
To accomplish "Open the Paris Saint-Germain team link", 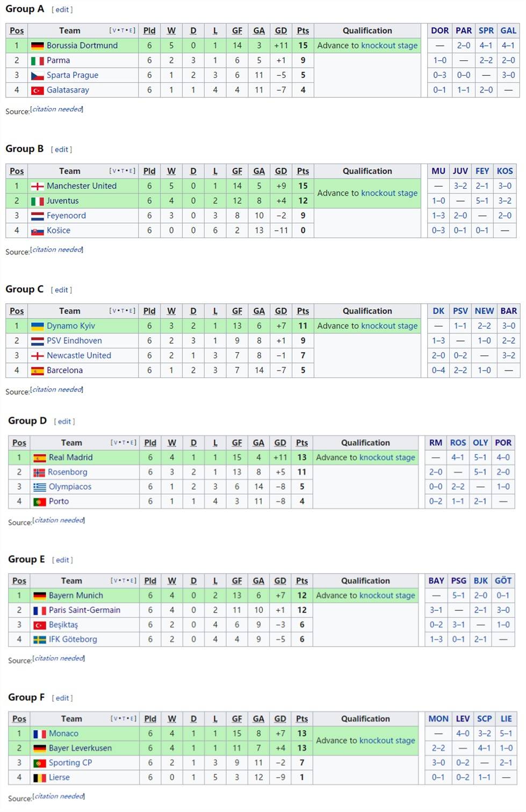I will click(84, 610).
